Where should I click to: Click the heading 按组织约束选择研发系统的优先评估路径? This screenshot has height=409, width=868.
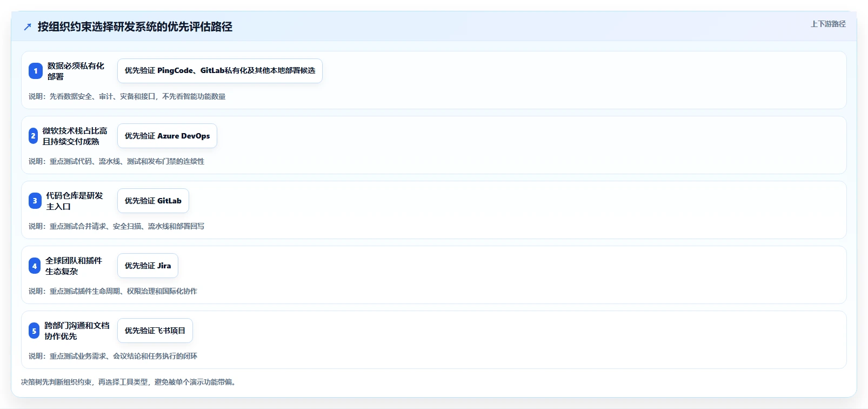[x=135, y=27]
